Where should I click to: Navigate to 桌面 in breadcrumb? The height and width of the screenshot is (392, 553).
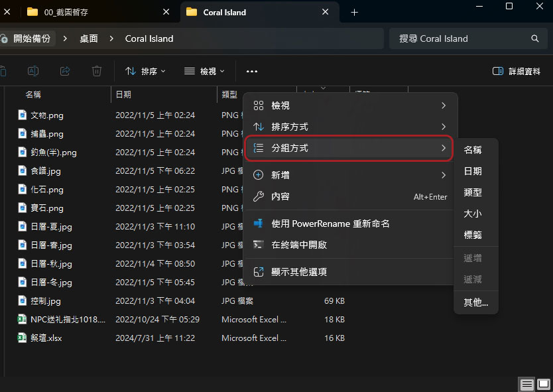pyautogui.click(x=89, y=38)
